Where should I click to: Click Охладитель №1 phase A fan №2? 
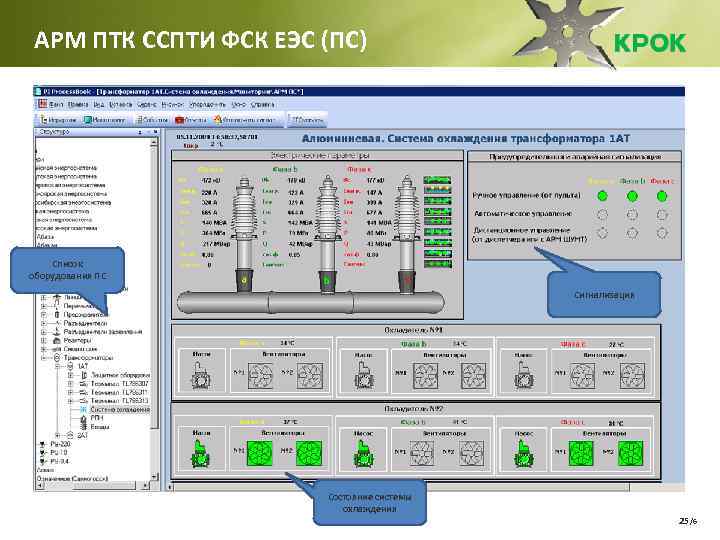pos(309,376)
